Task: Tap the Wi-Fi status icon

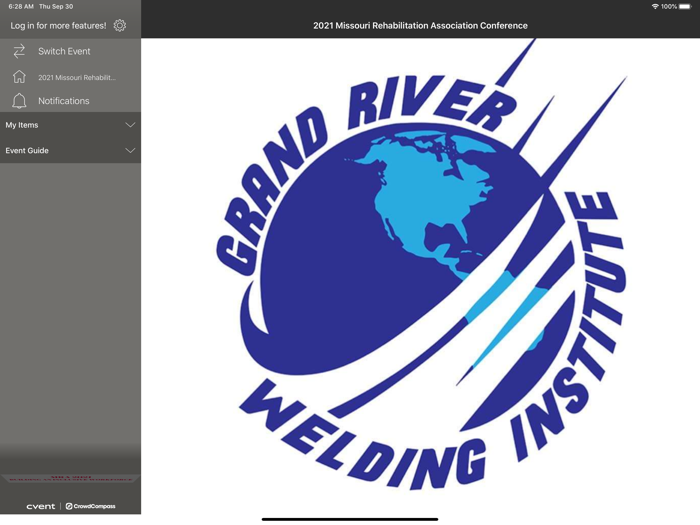Action: (655, 6)
